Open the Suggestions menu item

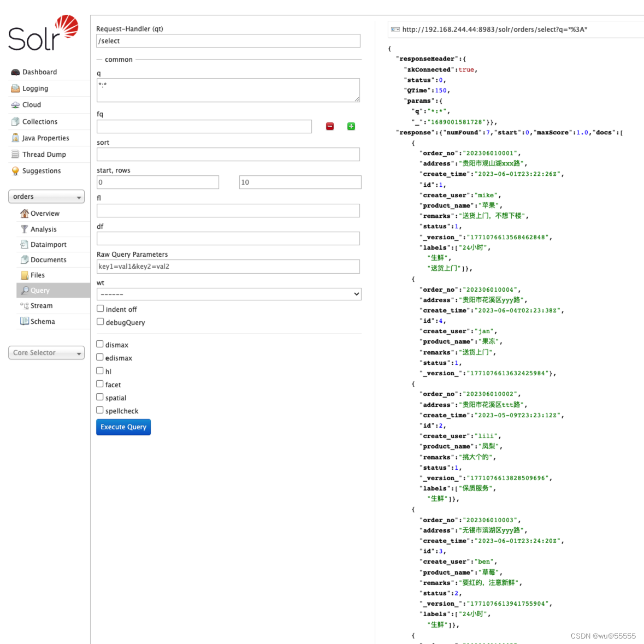tap(42, 171)
